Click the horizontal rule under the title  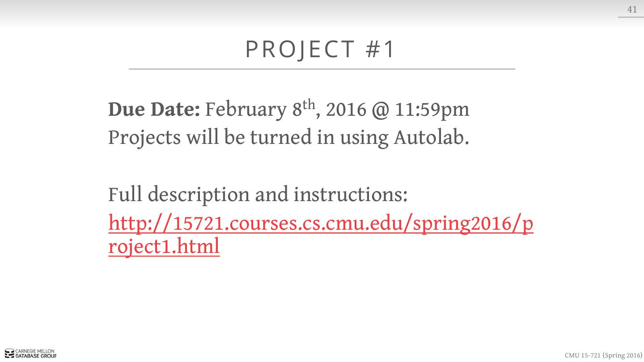coord(322,69)
